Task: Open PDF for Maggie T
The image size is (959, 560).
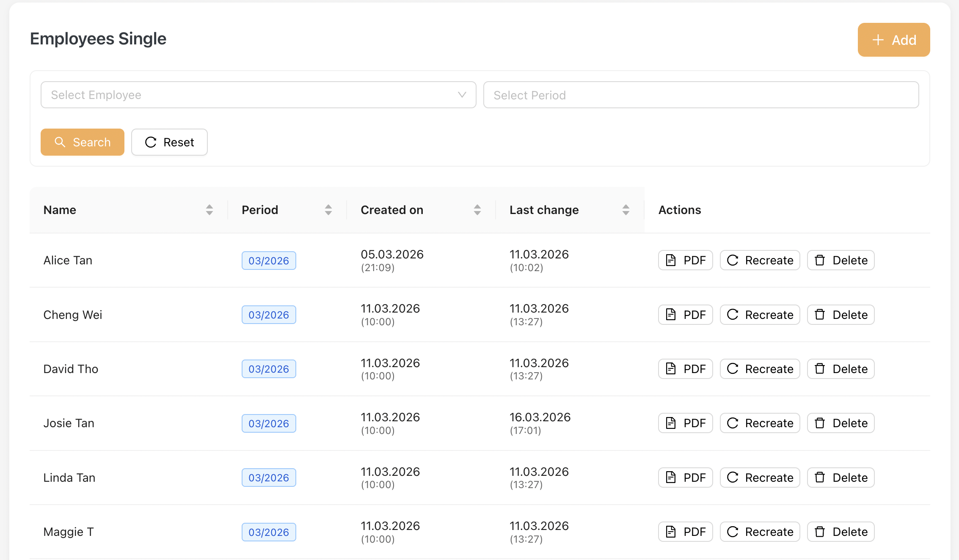Action: (685, 532)
